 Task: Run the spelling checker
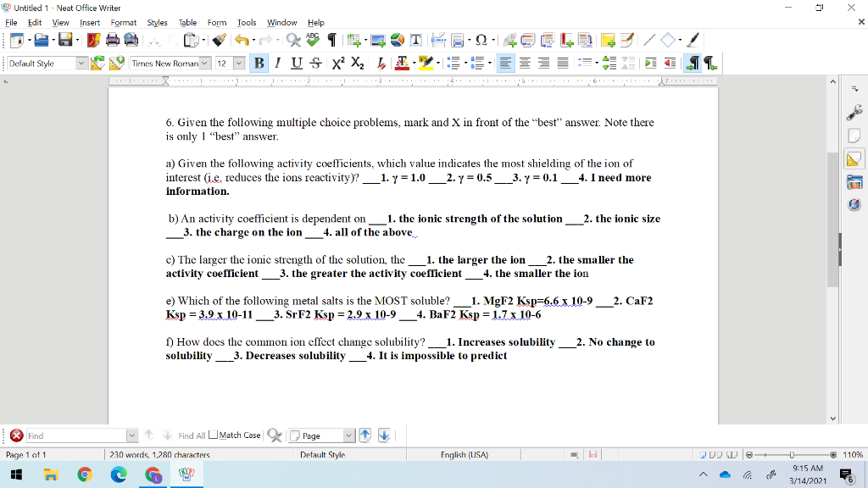(x=310, y=40)
